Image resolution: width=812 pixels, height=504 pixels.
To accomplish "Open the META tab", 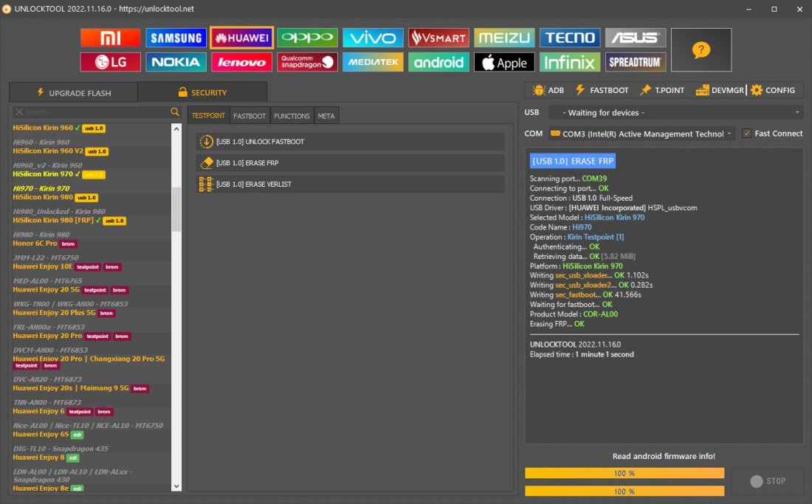I will point(326,116).
